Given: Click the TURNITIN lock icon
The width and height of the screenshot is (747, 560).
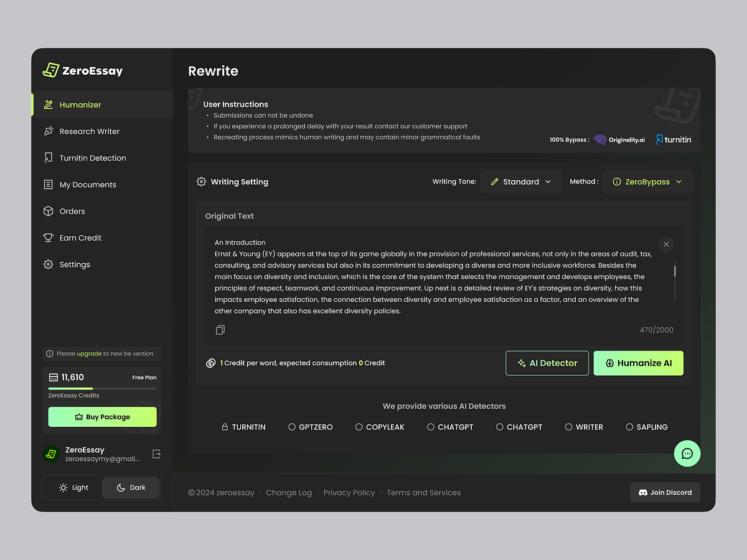Looking at the screenshot, I should click(225, 427).
